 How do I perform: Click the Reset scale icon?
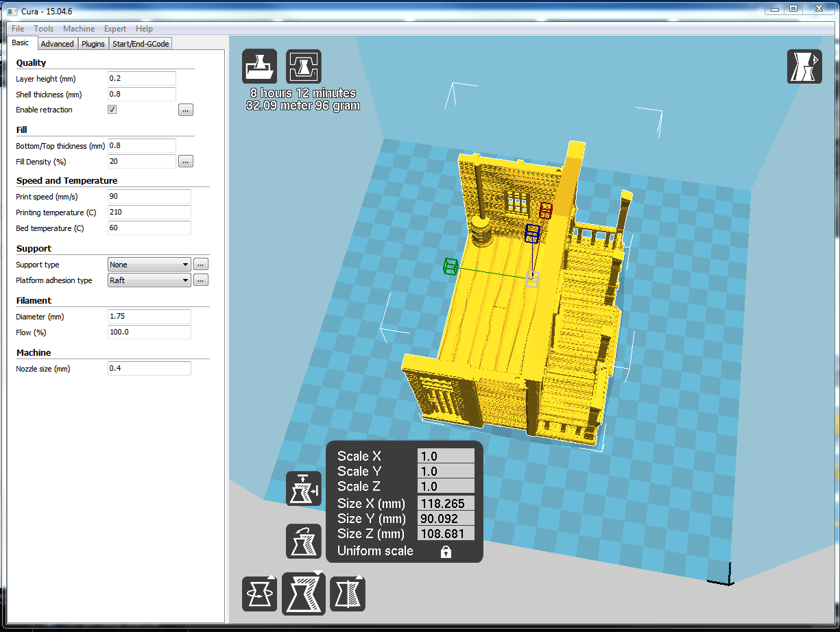click(x=304, y=541)
